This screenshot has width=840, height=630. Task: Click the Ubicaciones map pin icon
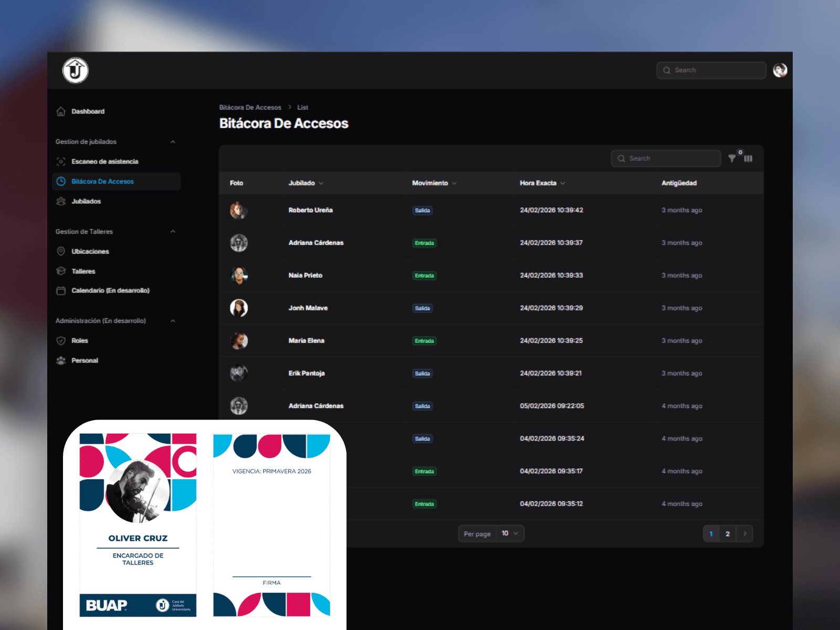click(61, 251)
